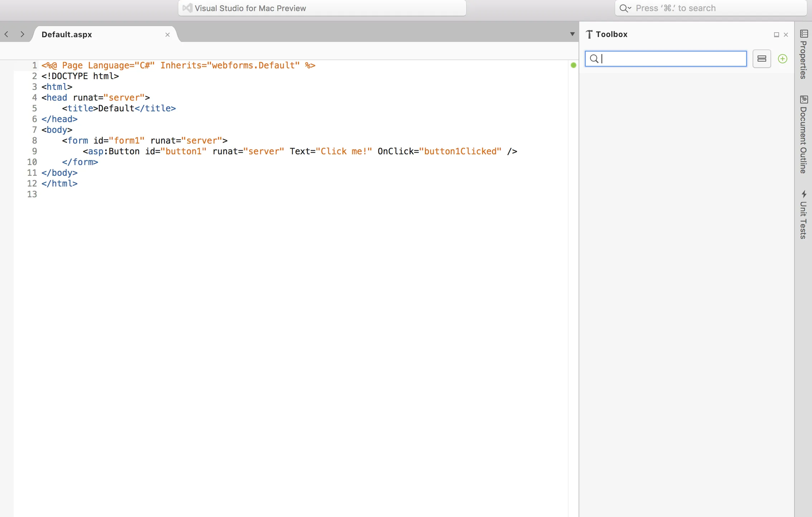Show the Document Outline panel
The height and width of the screenshot is (517, 812).
point(803,134)
